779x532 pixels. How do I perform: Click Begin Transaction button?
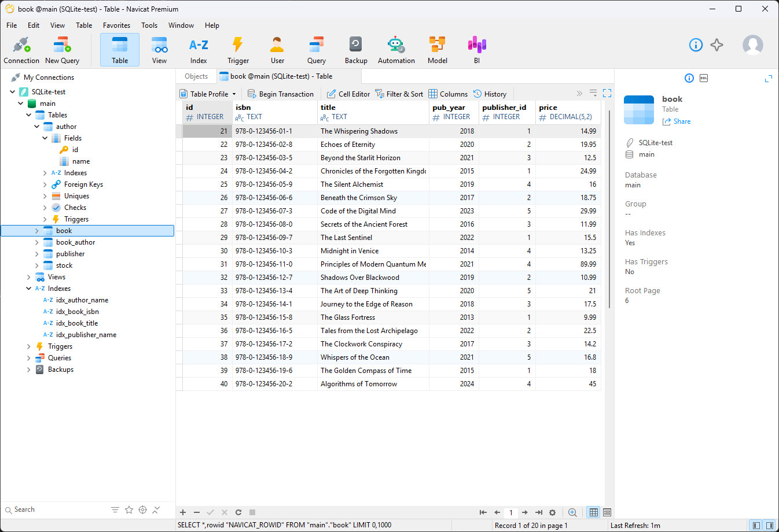281,94
